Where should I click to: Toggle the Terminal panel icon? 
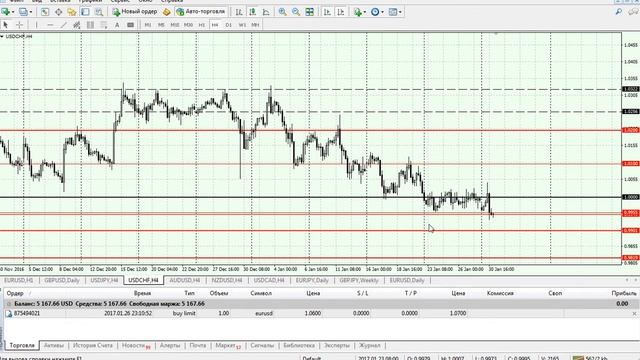(85, 12)
